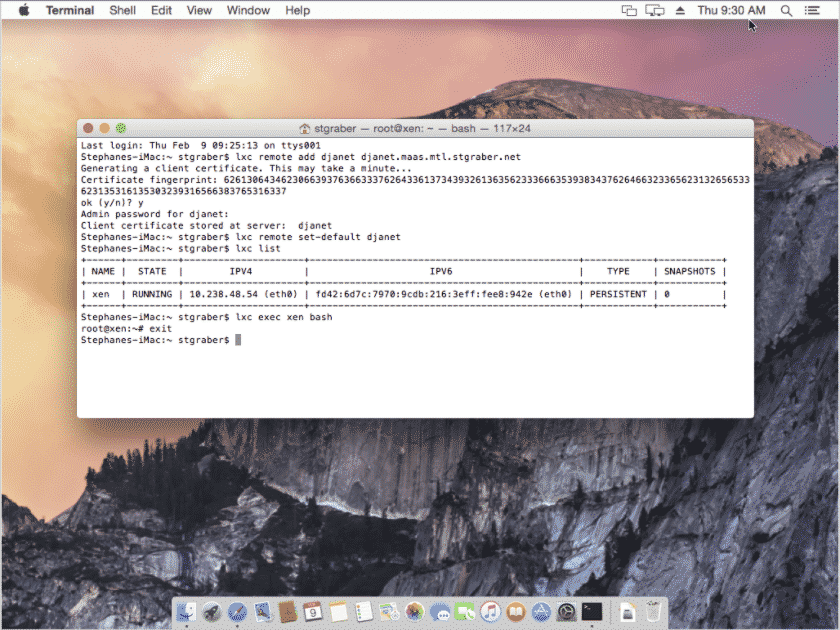Open iTunes music note icon
840x630 pixels.
[490, 612]
